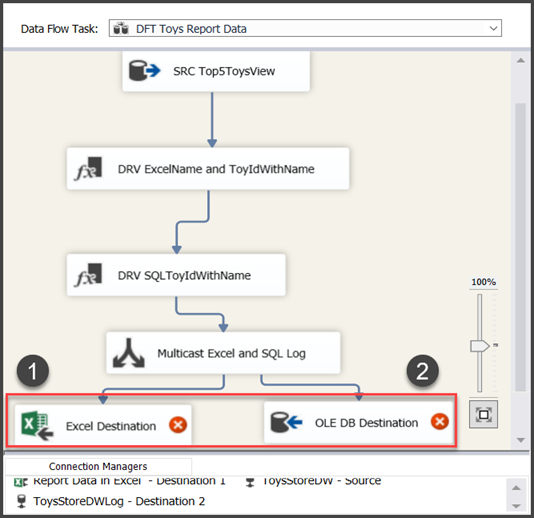
Task: Click the design canvas scroll up arrow
Action: coord(520,61)
